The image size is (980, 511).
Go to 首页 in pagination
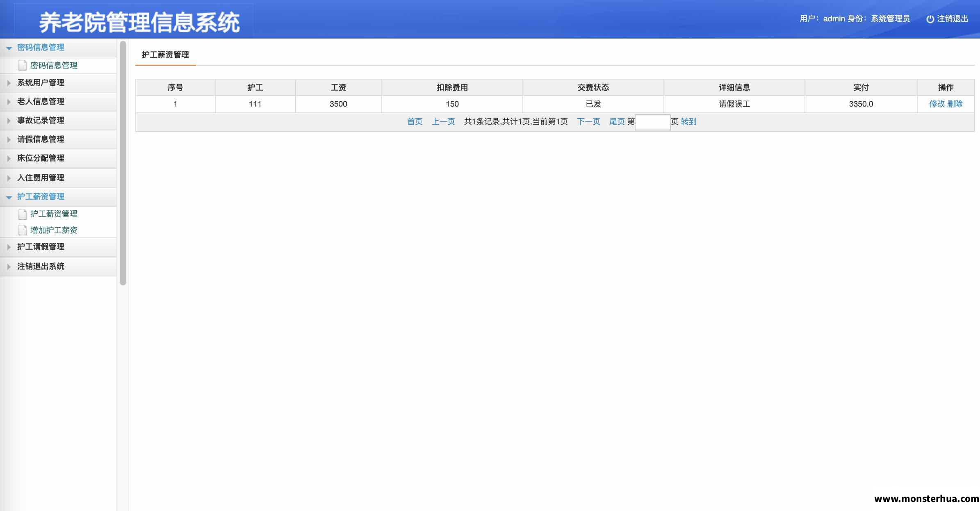point(415,122)
